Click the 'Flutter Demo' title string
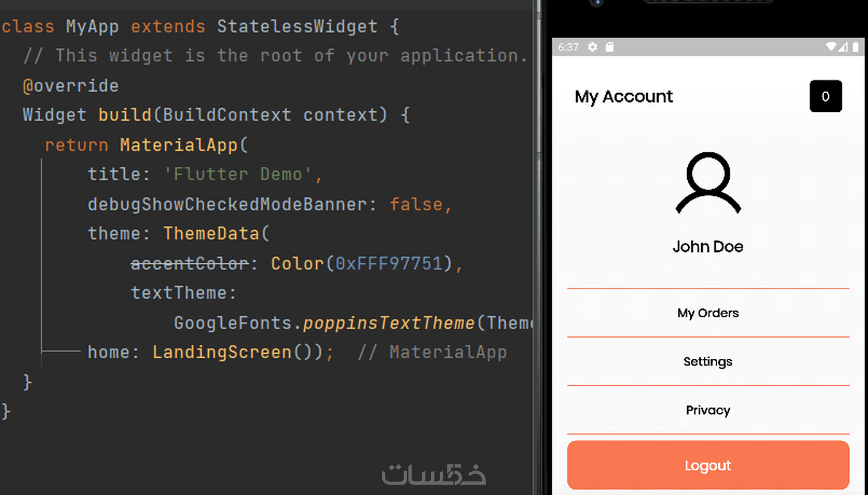The height and width of the screenshot is (495, 868). [238, 175]
